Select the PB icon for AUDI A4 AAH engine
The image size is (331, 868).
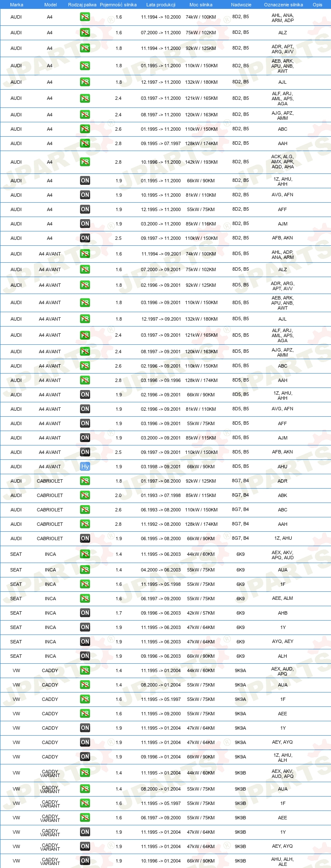[85, 143]
